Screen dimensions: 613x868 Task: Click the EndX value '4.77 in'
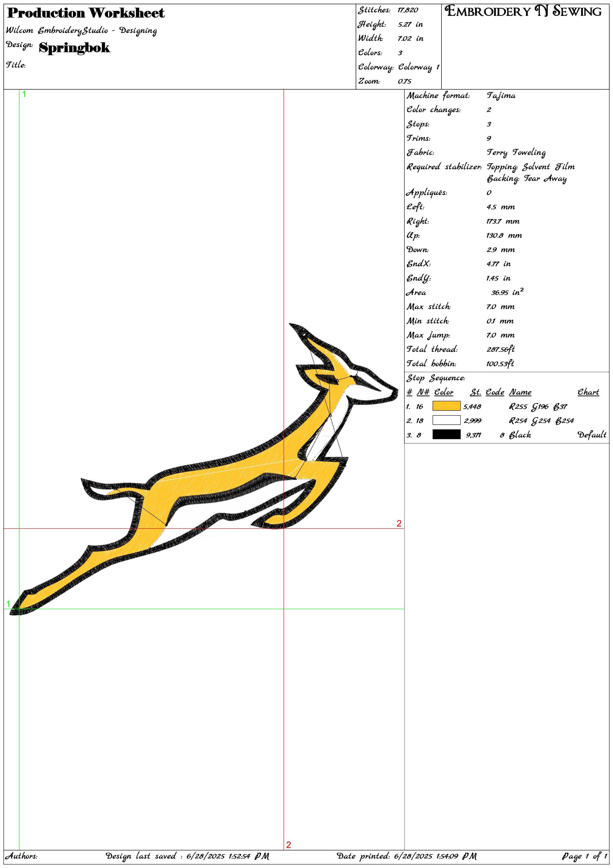tap(498, 264)
